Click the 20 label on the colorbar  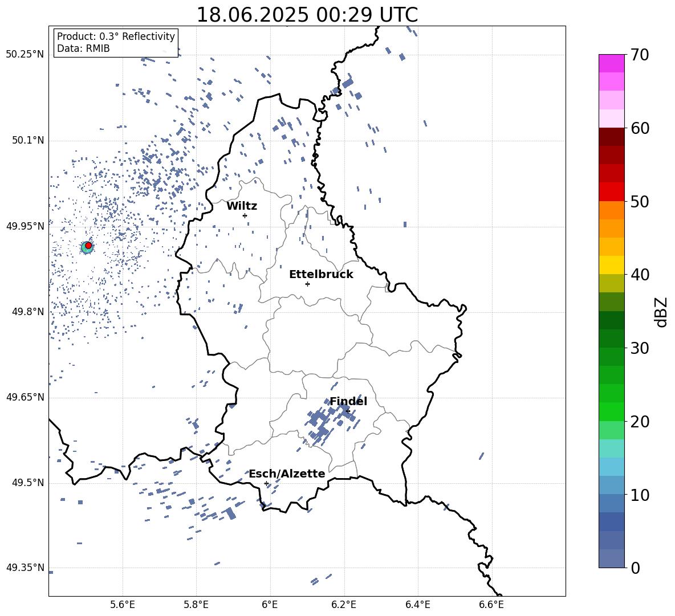[x=640, y=421]
